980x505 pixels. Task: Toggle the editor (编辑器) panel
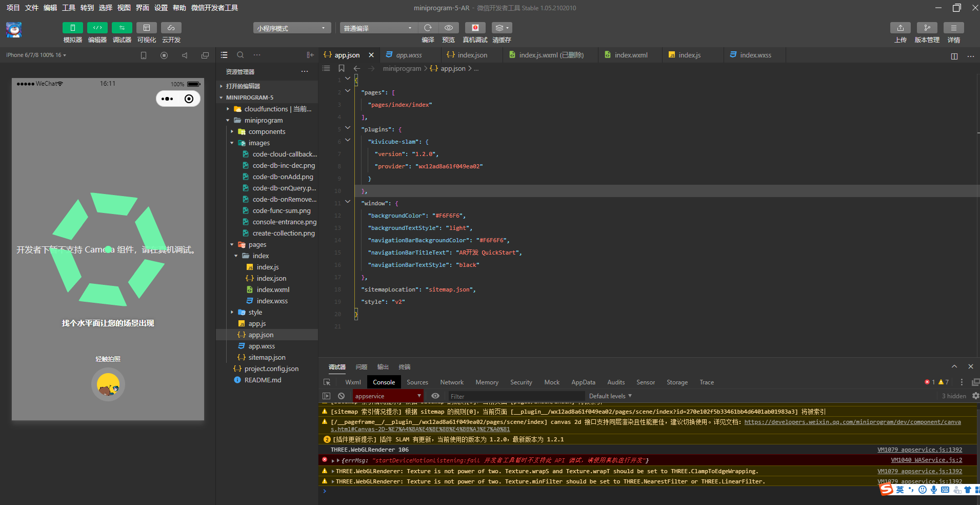(97, 28)
